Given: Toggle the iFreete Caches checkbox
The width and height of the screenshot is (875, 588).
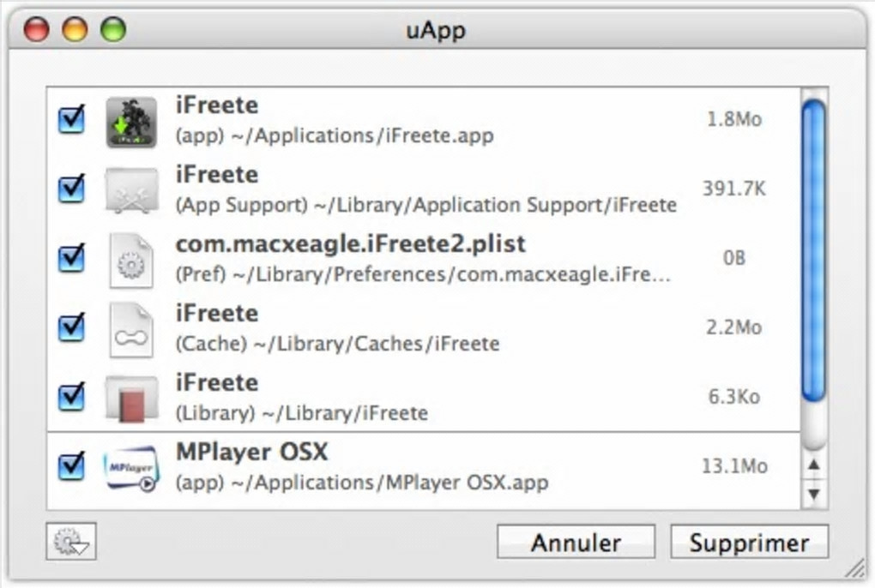Looking at the screenshot, I should click(x=72, y=327).
